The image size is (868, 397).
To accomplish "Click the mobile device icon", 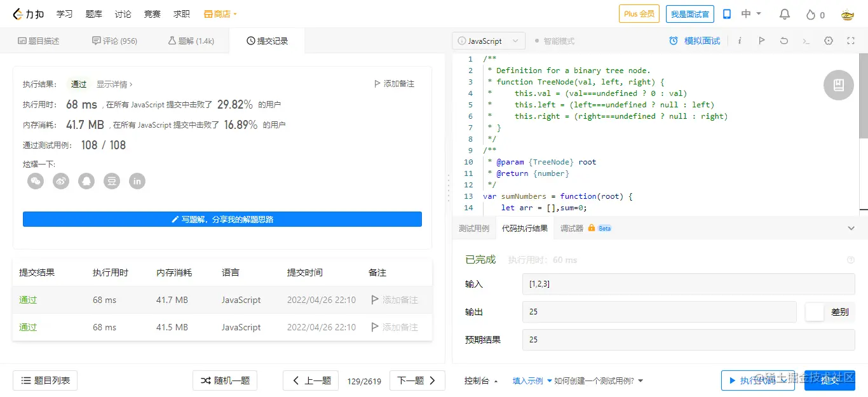I will point(727,14).
